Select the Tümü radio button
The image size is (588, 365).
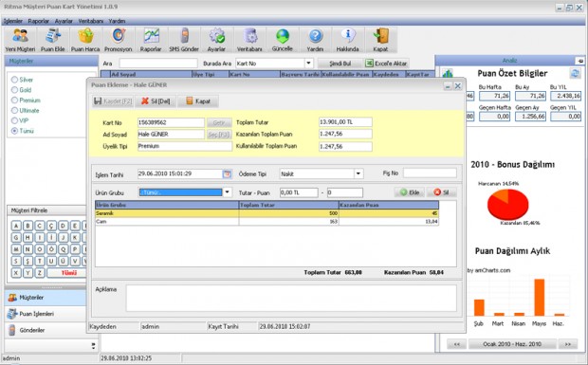click(x=14, y=131)
